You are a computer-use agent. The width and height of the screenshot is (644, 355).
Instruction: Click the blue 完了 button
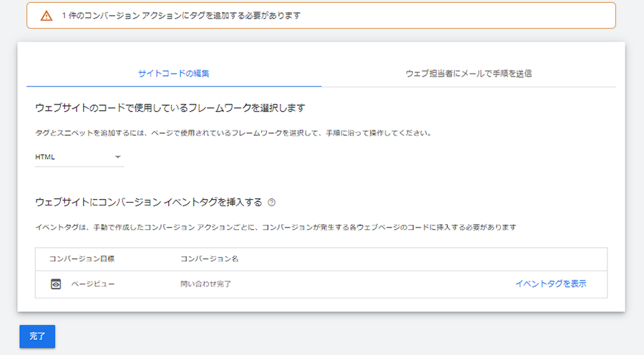click(x=37, y=336)
